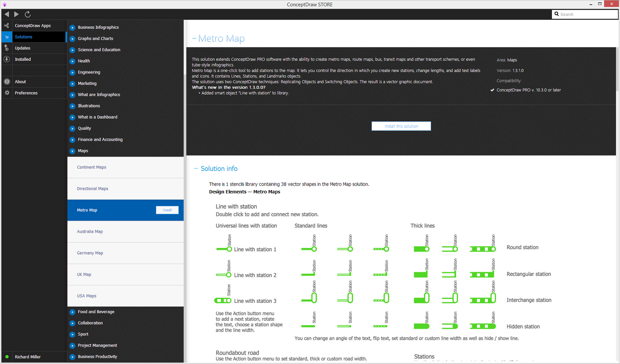The width and height of the screenshot is (620, 364).
Task: Click the Line with station 3 shape
Action: [x=223, y=300]
